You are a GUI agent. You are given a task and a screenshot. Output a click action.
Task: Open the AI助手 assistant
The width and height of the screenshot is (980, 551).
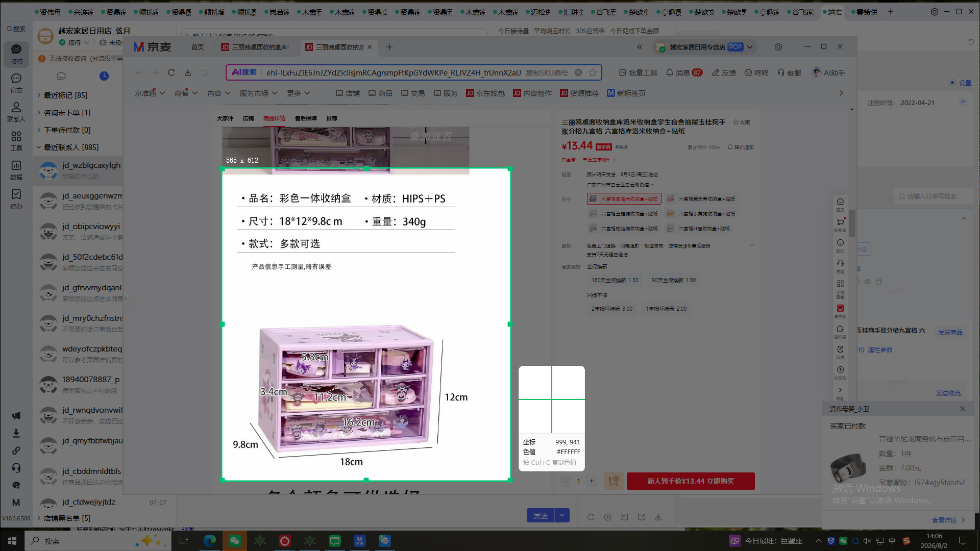[x=828, y=73]
